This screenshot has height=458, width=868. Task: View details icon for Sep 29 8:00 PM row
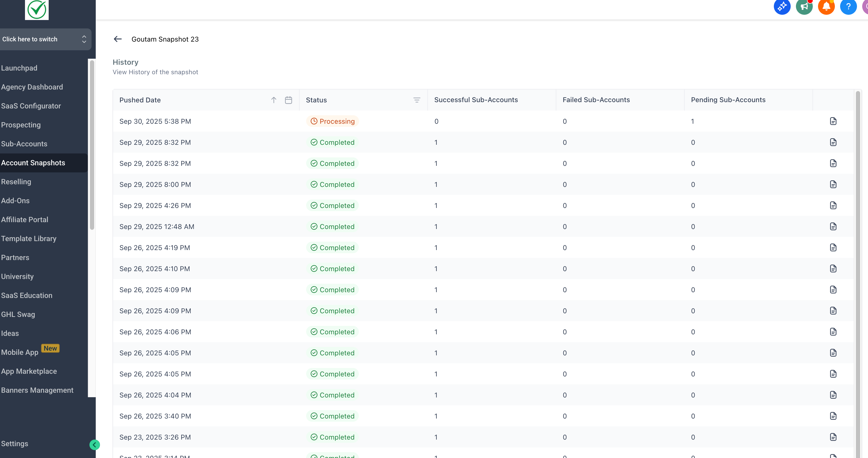[x=833, y=185]
